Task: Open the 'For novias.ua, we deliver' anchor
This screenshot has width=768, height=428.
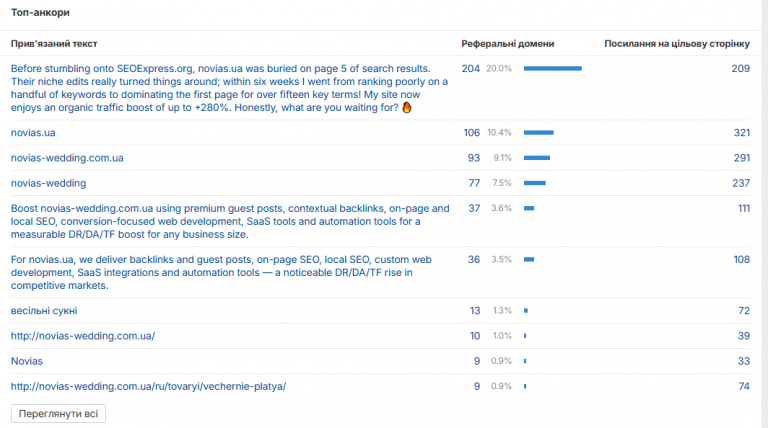Action: tap(221, 272)
